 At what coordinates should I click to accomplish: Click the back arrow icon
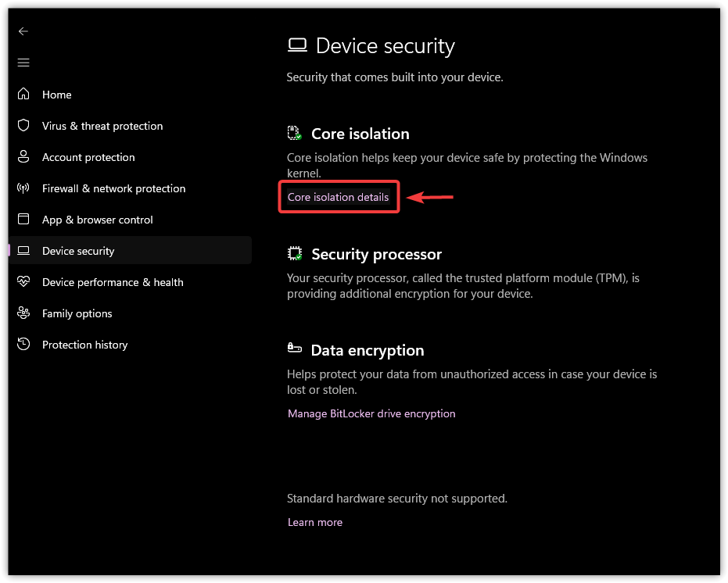(x=23, y=31)
